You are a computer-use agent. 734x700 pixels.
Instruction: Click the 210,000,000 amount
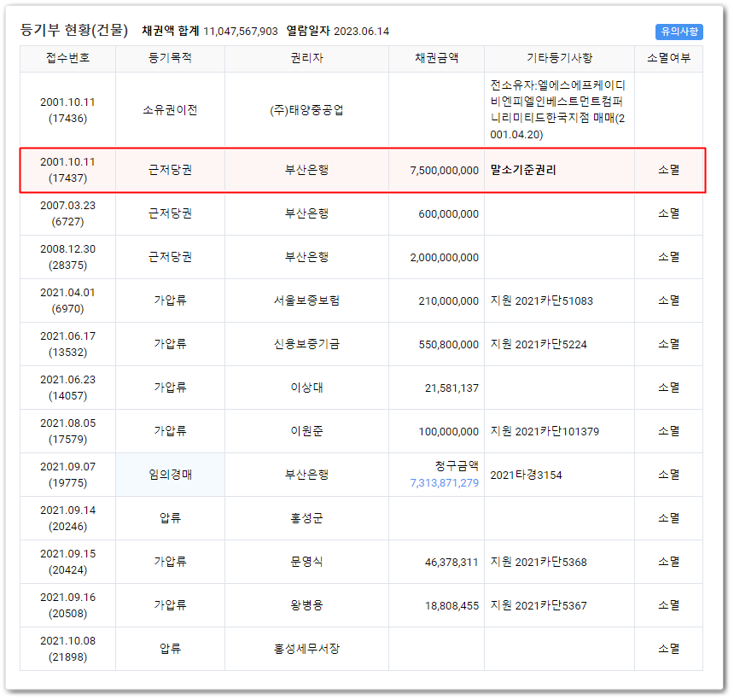click(x=448, y=301)
